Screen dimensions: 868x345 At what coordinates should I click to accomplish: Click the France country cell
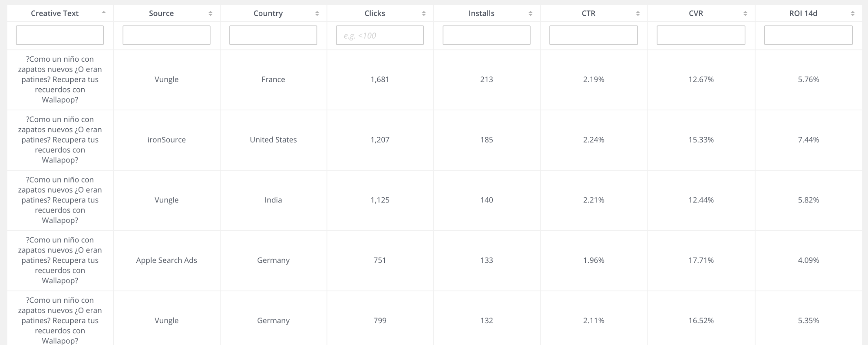(x=273, y=80)
